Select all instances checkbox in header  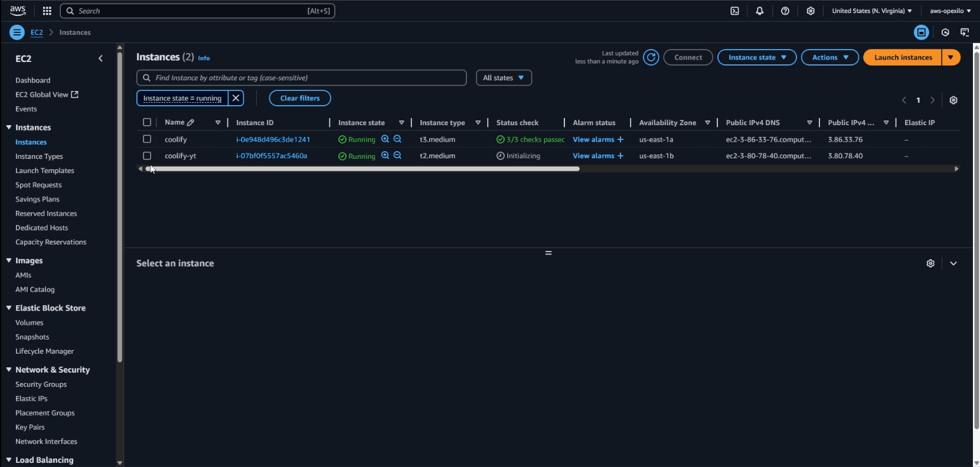coord(147,122)
